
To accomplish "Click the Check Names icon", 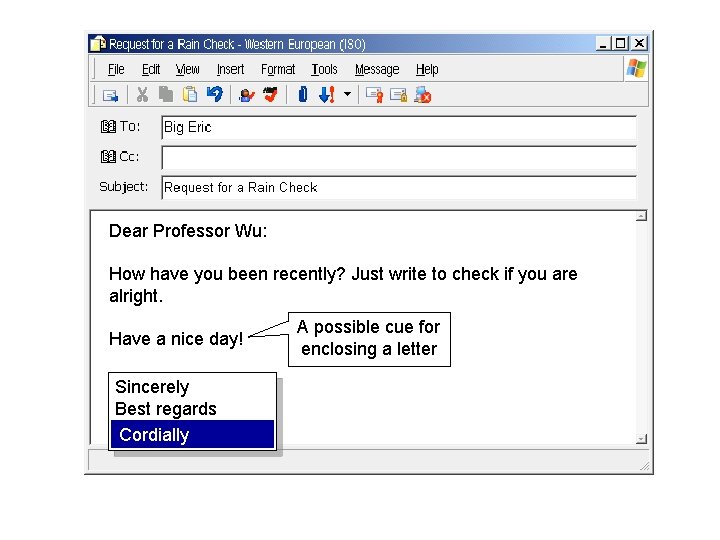I will [247, 95].
